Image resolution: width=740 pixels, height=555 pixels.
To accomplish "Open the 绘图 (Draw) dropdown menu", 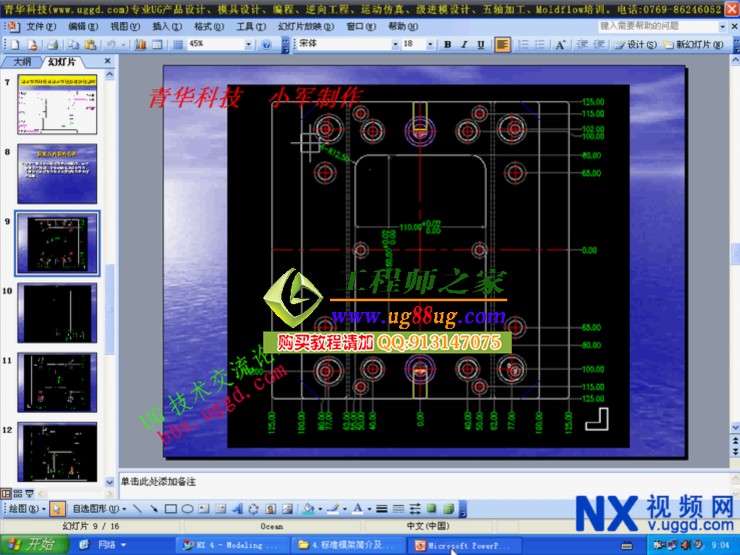I will [26, 509].
